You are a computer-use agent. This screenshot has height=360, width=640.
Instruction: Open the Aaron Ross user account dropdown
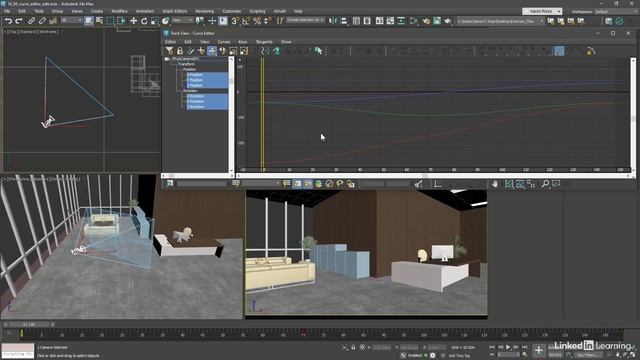542,11
